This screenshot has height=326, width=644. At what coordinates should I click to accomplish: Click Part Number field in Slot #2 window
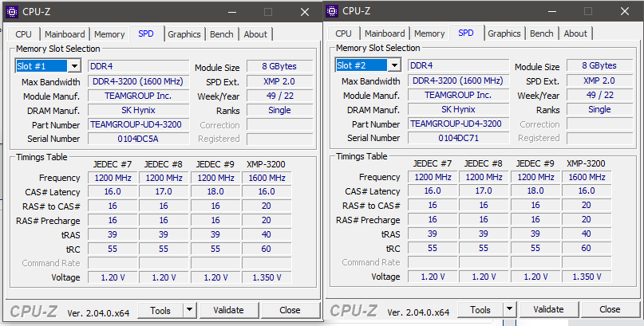(458, 124)
